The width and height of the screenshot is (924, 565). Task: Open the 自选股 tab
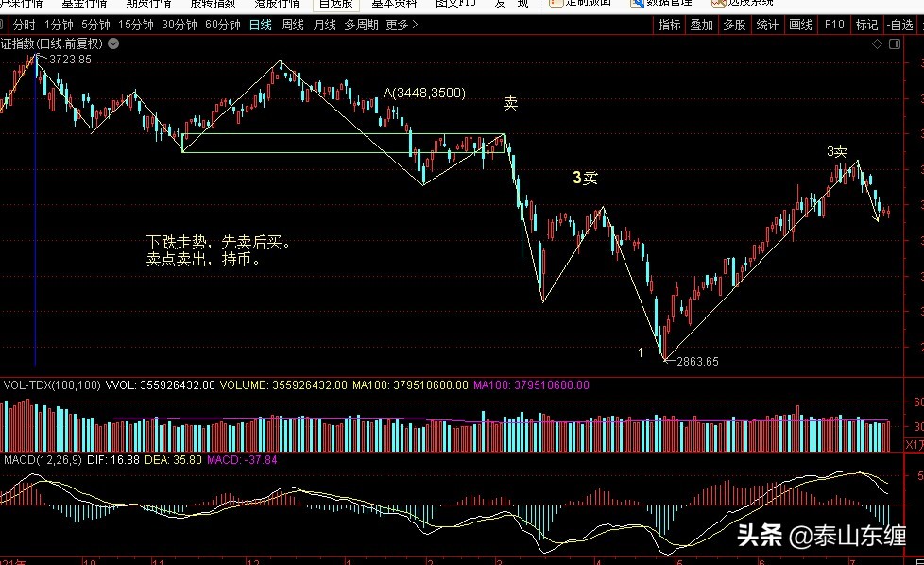[x=336, y=4]
